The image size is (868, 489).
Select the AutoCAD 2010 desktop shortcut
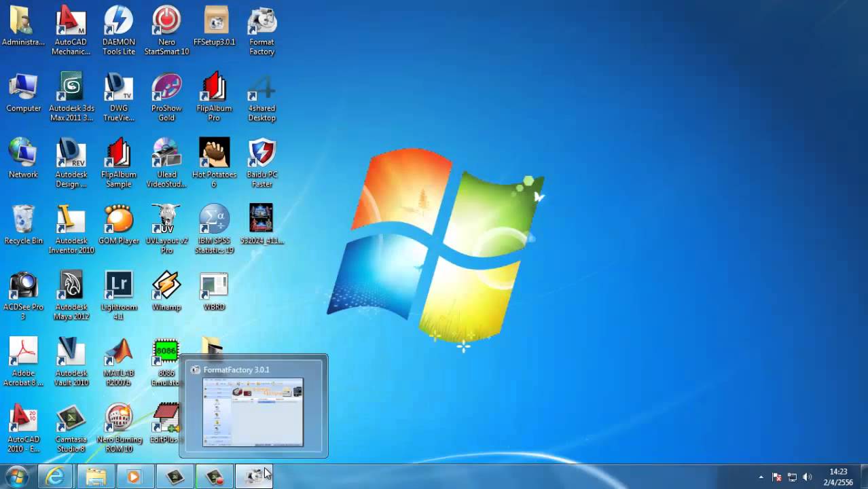23,429
